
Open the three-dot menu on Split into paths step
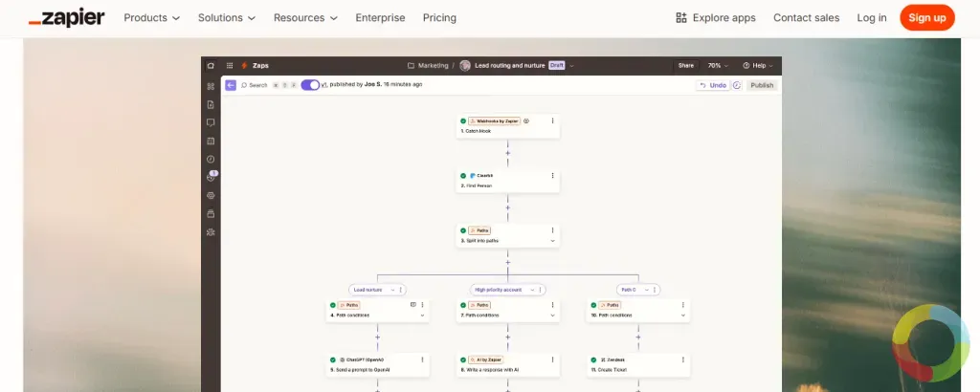click(x=552, y=230)
